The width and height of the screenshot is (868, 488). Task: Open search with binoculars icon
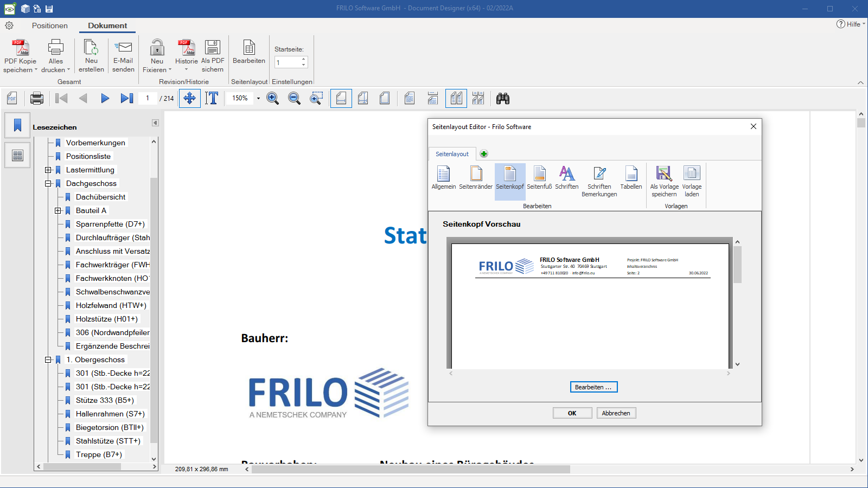point(503,98)
